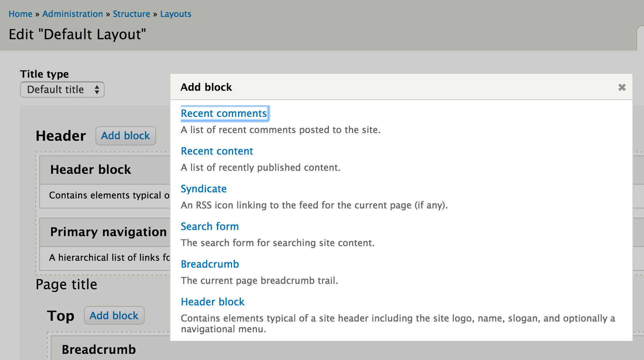Viewport: 644px width, 360px height.
Task: Click the Header block title in the Header region
Action: 91,170
